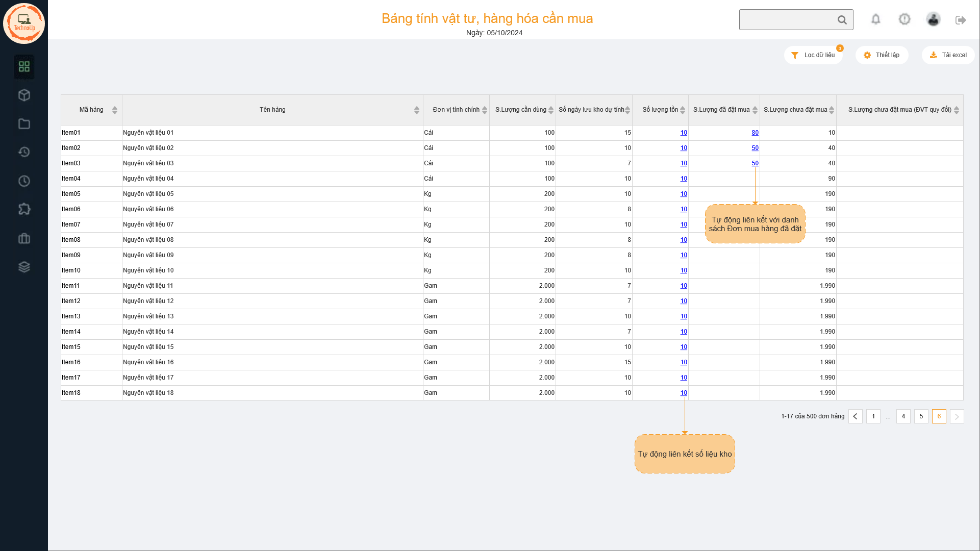Open the user avatar profile icon
The image size is (980, 551).
coord(933,19)
